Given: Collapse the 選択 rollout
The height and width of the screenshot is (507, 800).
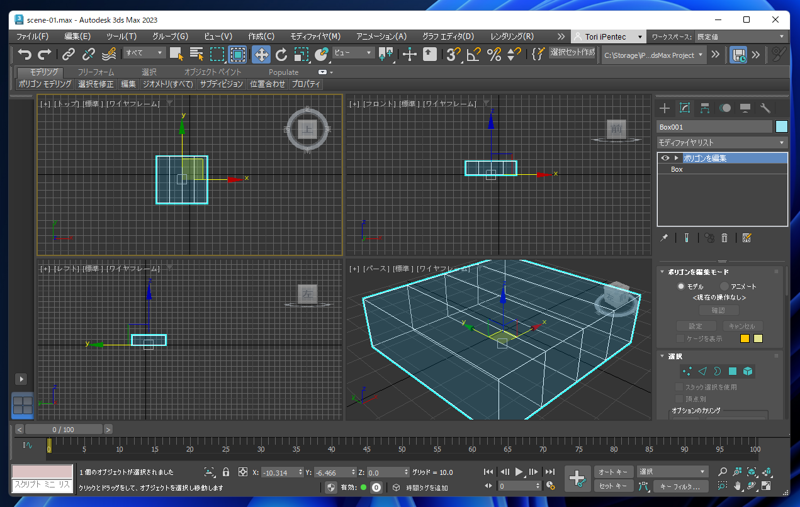Looking at the screenshot, I should (x=662, y=357).
